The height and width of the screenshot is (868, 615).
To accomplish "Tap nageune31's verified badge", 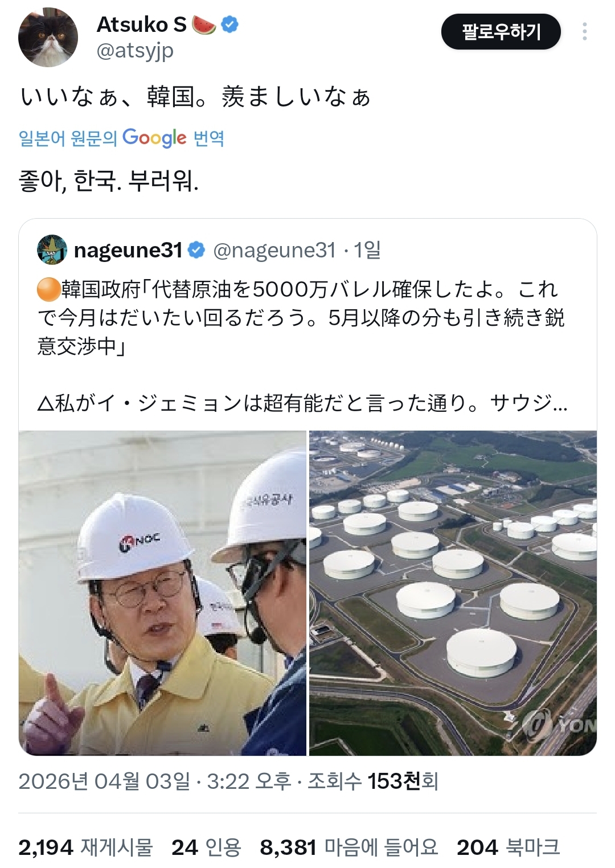I will coord(196,250).
